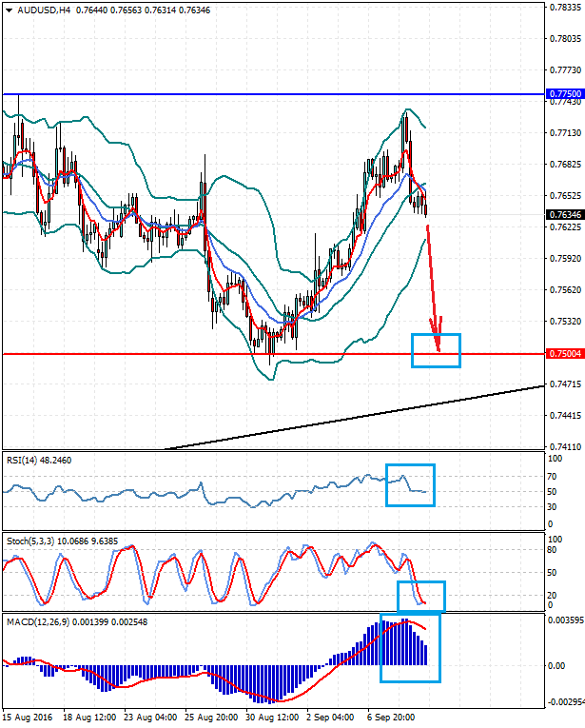Screen dimensions: 585x728
Task: Open the dropdown triangle beside AUDUSD,H4
Action: pyautogui.click(x=9, y=10)
